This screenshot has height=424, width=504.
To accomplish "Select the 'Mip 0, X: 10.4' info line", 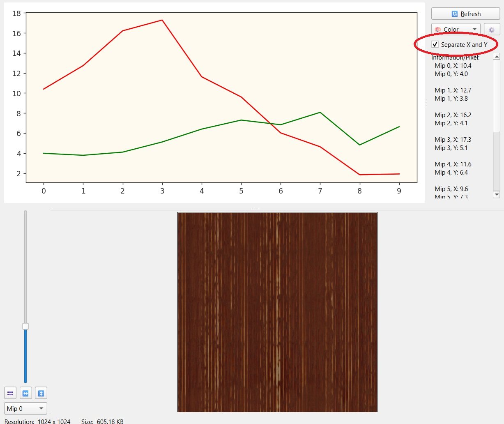I will coord(453,66).
